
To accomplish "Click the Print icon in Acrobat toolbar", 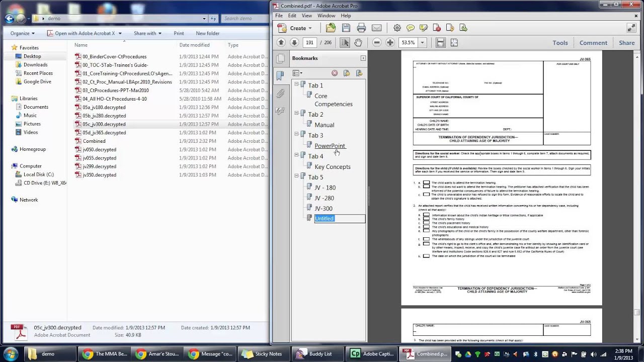I will point(361,28).
